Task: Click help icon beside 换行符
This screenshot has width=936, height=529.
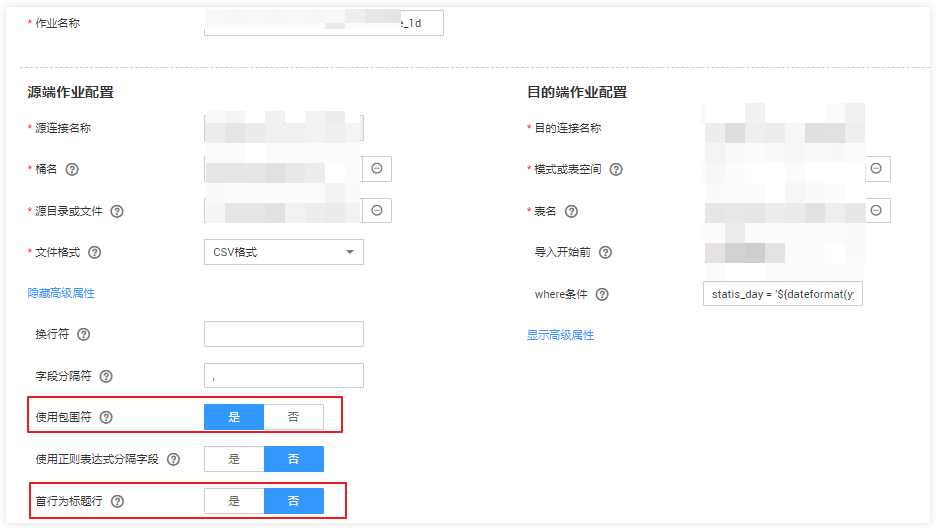Action: pyautogui.click(x=84, y=334)
